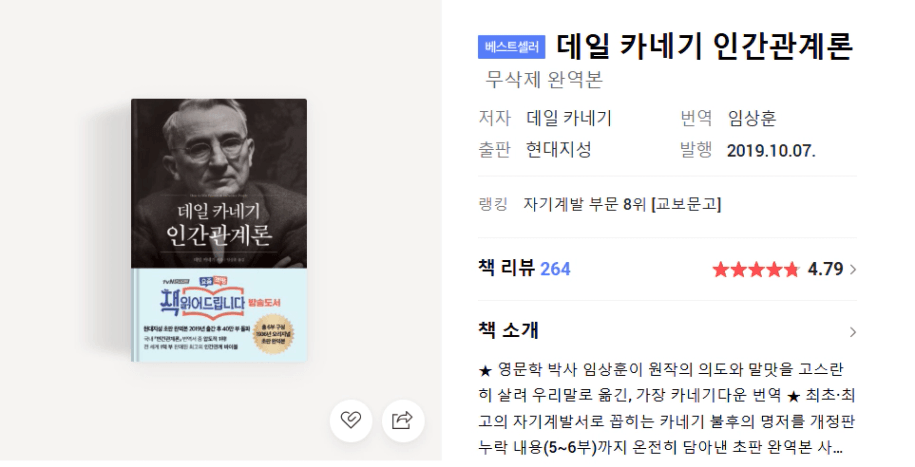This screenshot has width=915, height=467.
Task: Click the publisher 현대지성
Action: point(558,149)
